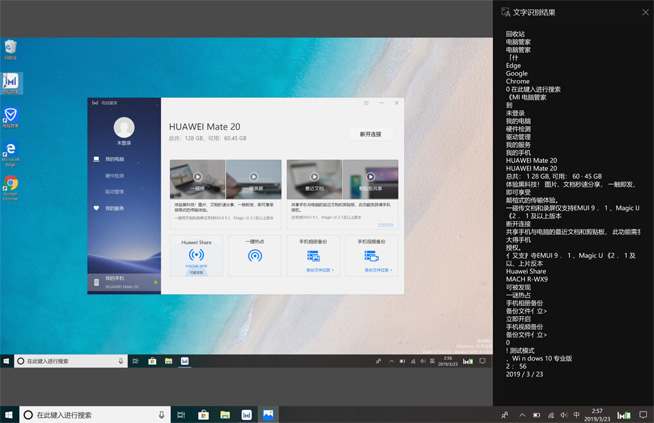Open 驱动管理 in the sidebar
Screen dimensions: 654x423
point(115,192)
